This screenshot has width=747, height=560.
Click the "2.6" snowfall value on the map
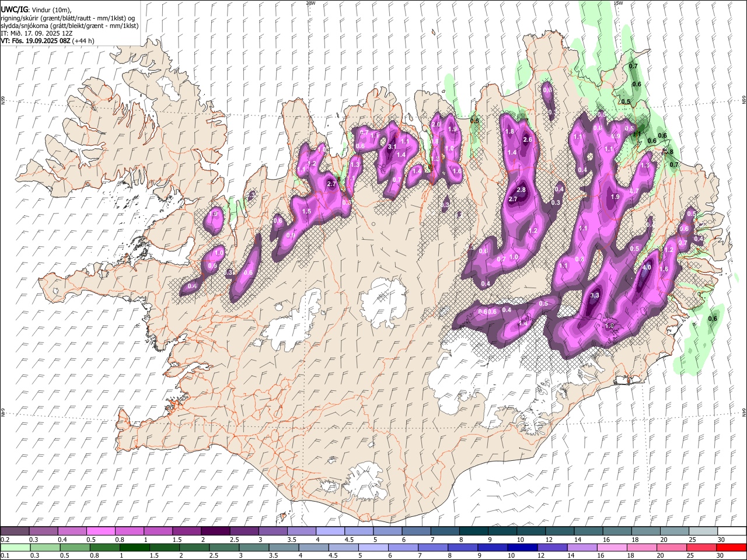coord(528,140)
